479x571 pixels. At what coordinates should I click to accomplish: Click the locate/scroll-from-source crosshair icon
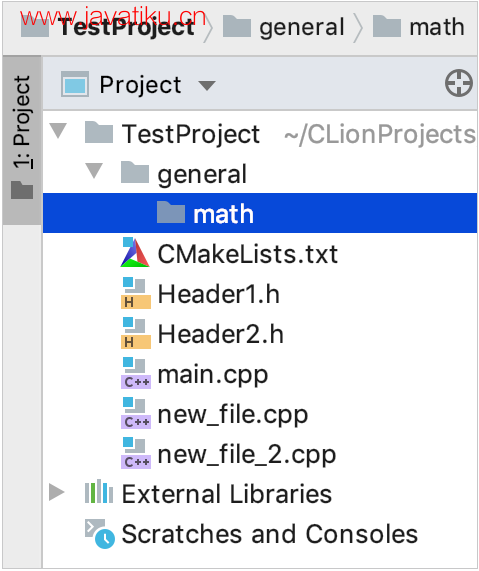click(459, 83)
